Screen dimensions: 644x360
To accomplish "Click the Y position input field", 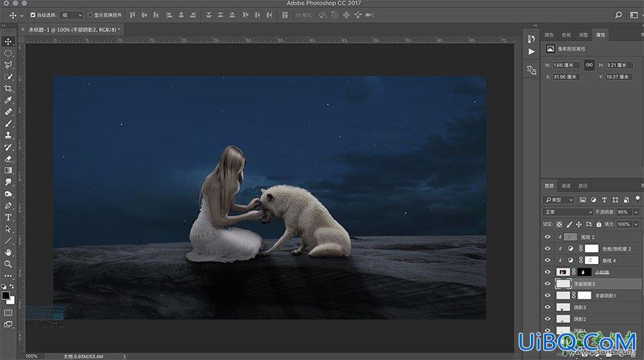I will click(x=619, y=77).
